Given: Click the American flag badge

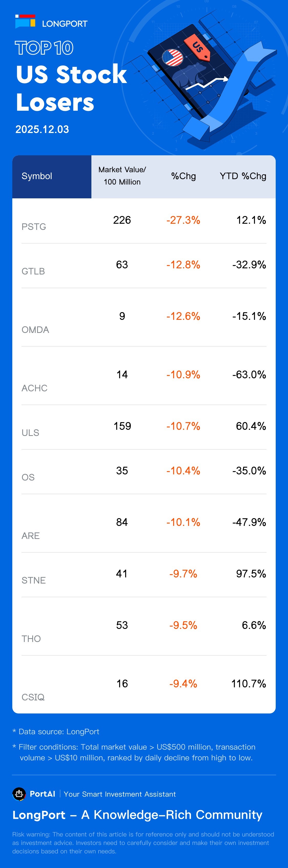Looking at the screenshot, I should coord(173,58).
